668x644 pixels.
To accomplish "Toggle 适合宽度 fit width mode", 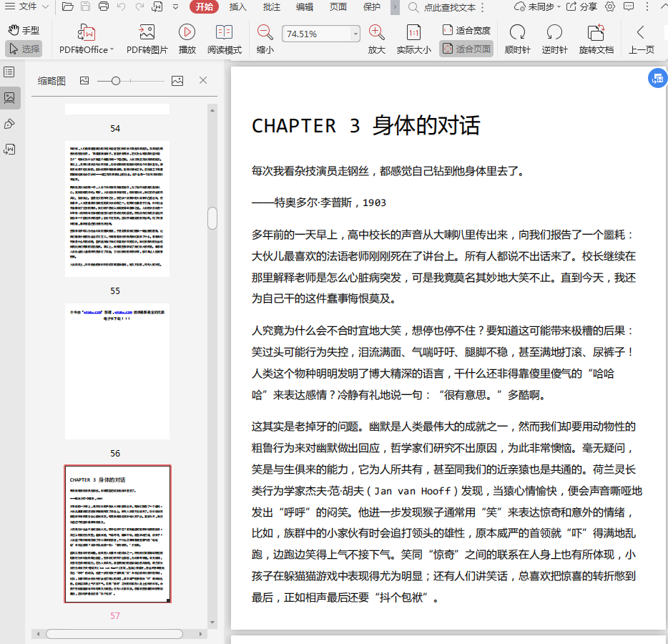I will tap(466, 30).
